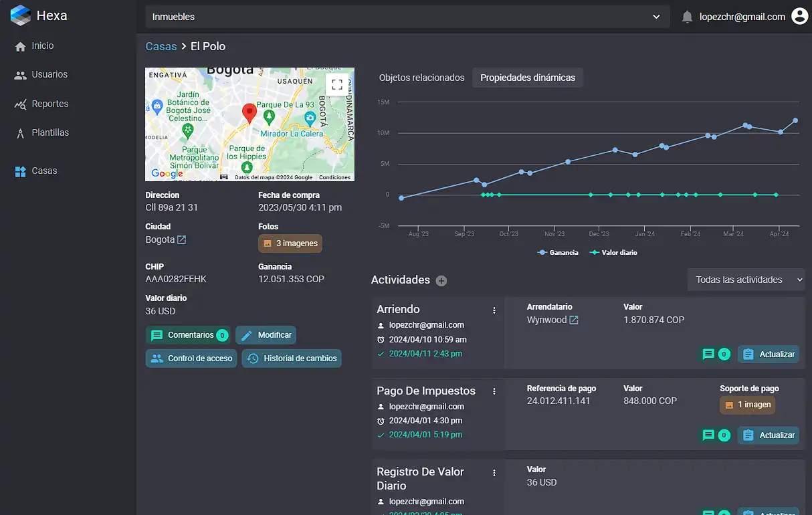
Task: Click the map thumbnail of Bogotá
Action: click(249, 124)
